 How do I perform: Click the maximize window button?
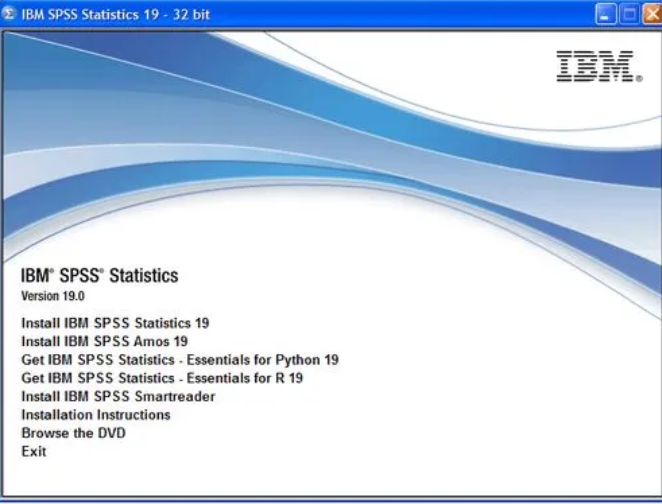(x=629, y=15)
